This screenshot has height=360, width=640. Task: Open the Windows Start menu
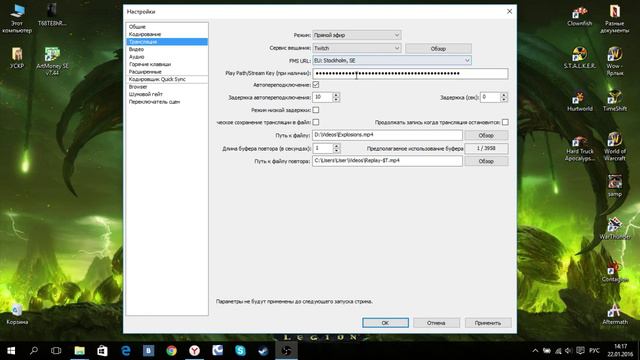coord(11,351)
